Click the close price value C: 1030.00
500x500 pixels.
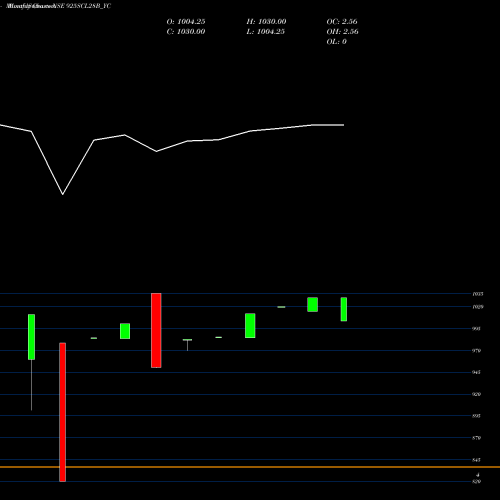[x=186, y=32]
